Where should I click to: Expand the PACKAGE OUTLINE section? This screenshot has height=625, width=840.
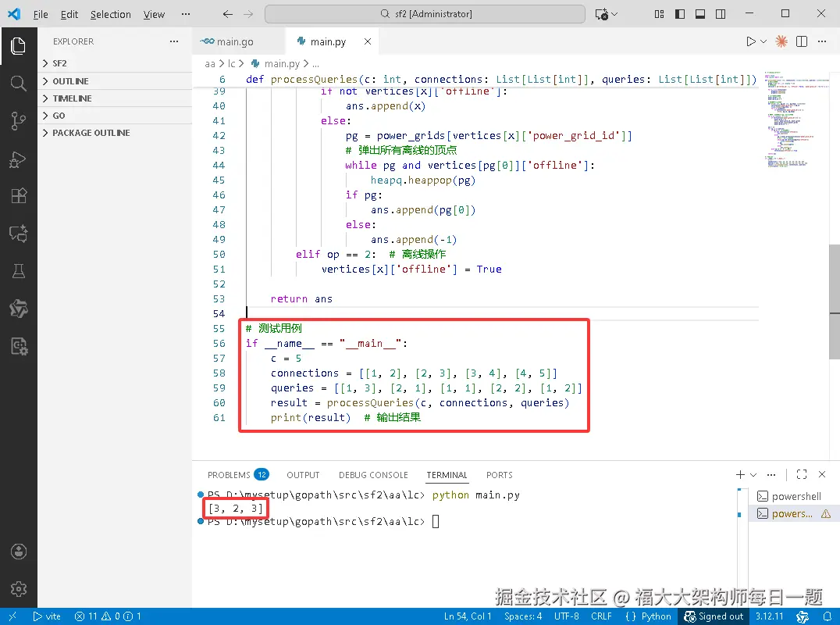(115, 132)
